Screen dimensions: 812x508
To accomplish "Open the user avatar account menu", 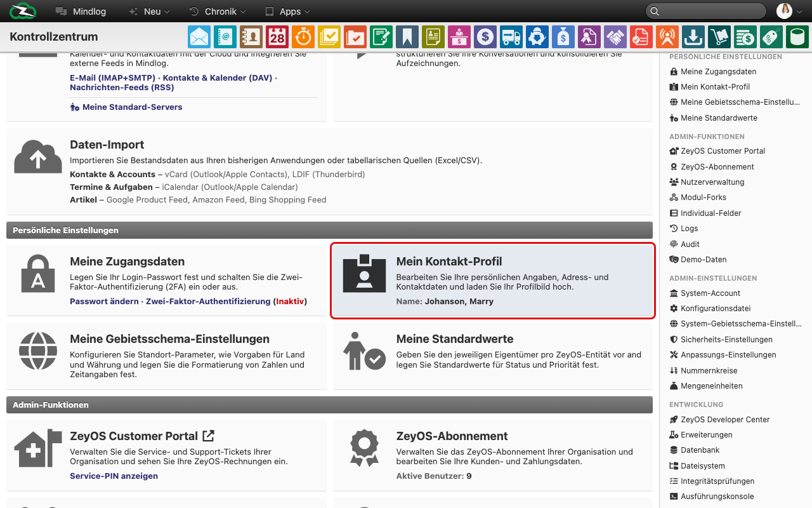I will coord(789,11).
